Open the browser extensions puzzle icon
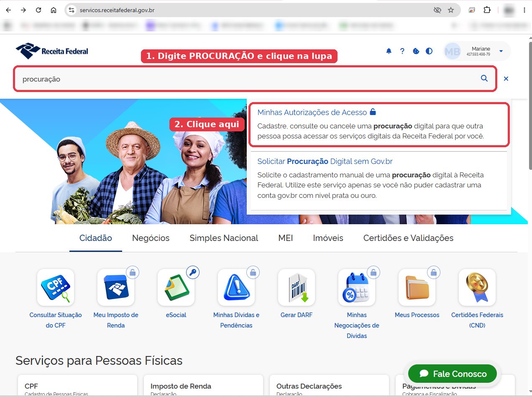Viewport: 532px width, 397px height. click(487, 10)
